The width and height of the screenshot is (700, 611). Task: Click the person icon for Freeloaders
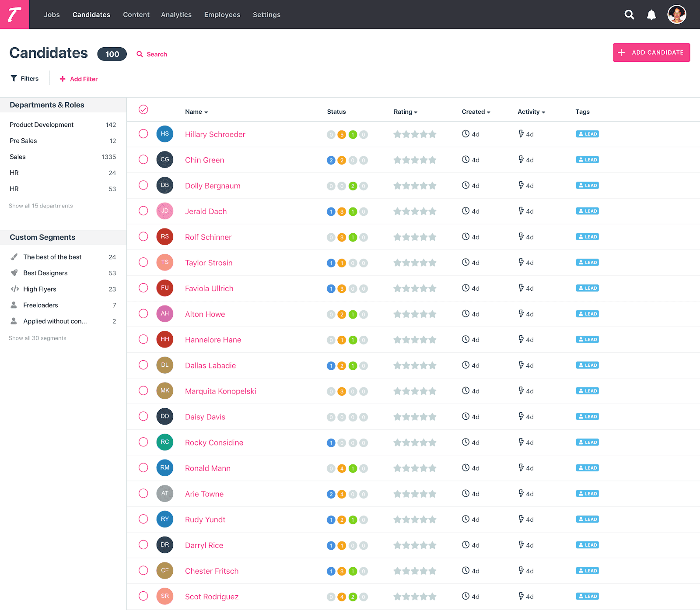coord(14,305)
